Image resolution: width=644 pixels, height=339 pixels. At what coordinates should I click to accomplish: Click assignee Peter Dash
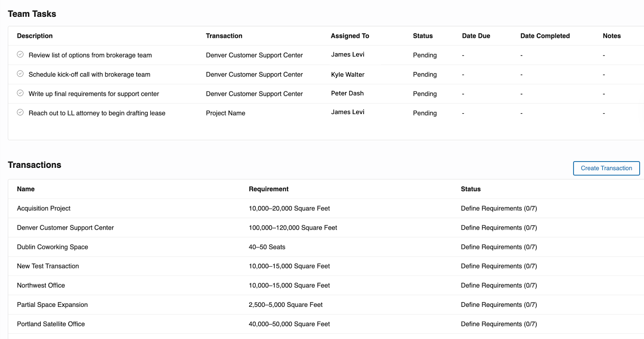point(347,93)
